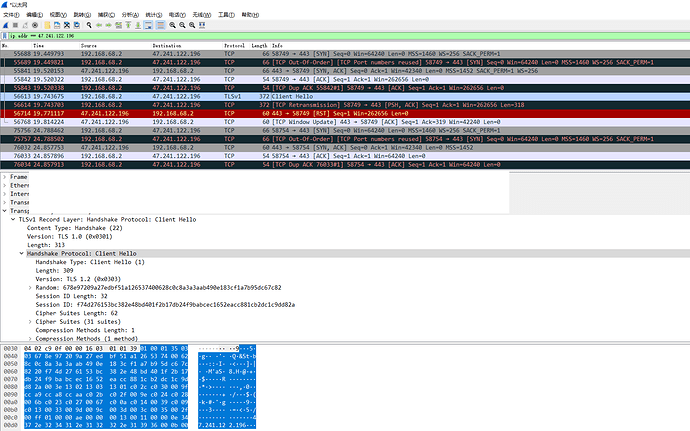Expand the Random field in Client Hello
The image size is (690, 431).
30,286
